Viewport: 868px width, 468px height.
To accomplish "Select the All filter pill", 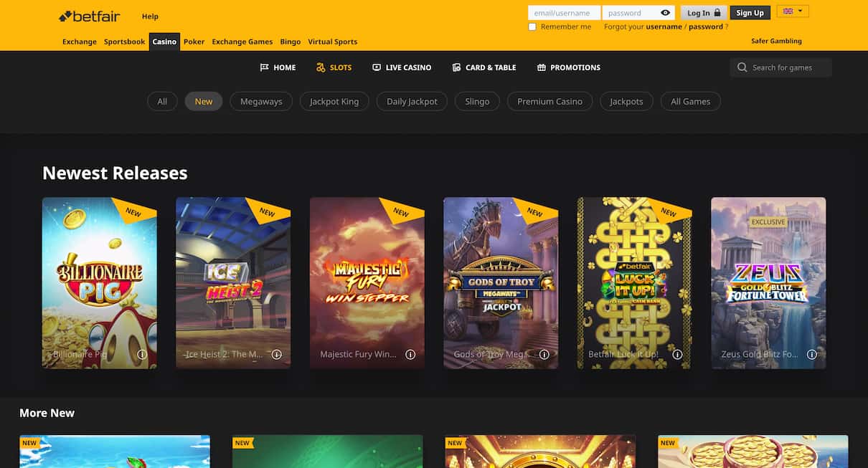I will tap(162, 101).
